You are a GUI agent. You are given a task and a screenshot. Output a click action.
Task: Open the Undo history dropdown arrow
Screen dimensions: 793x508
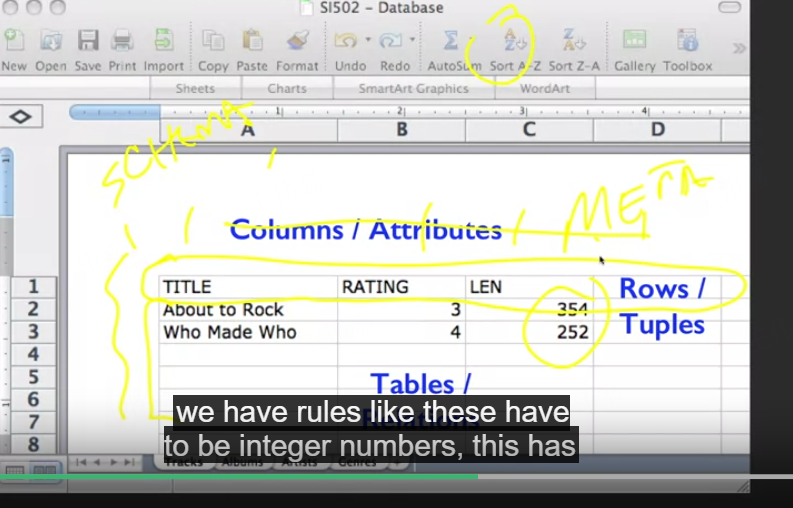368,39
